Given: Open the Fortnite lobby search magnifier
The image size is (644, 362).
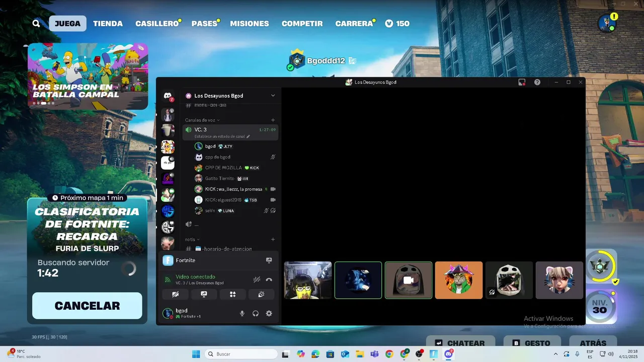Looking at the screenshot, I should 36,24.
